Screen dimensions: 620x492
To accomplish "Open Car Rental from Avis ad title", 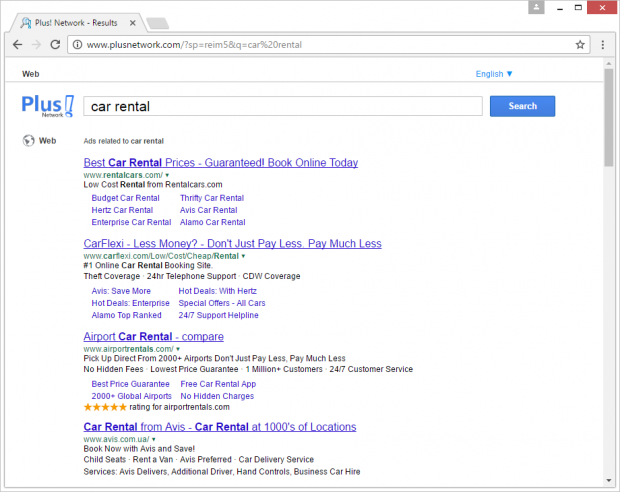I will pyautogui.click(x=220, y=427).
